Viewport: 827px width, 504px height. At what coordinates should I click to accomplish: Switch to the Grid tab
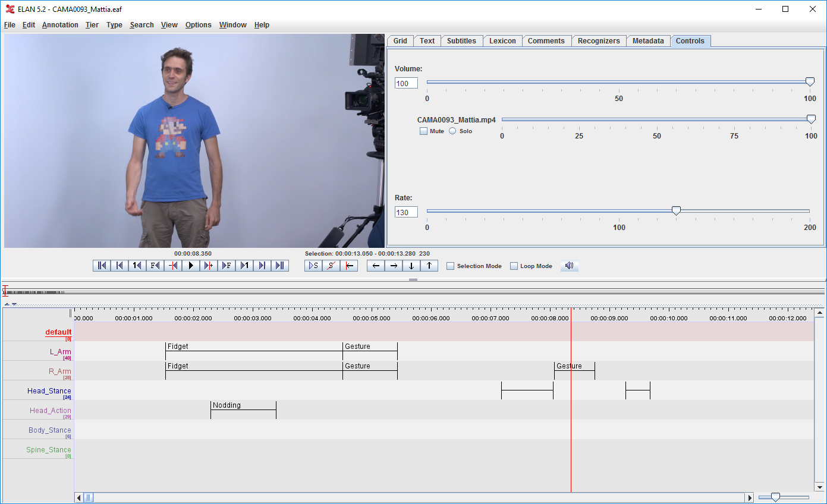[x=400, y=40]
